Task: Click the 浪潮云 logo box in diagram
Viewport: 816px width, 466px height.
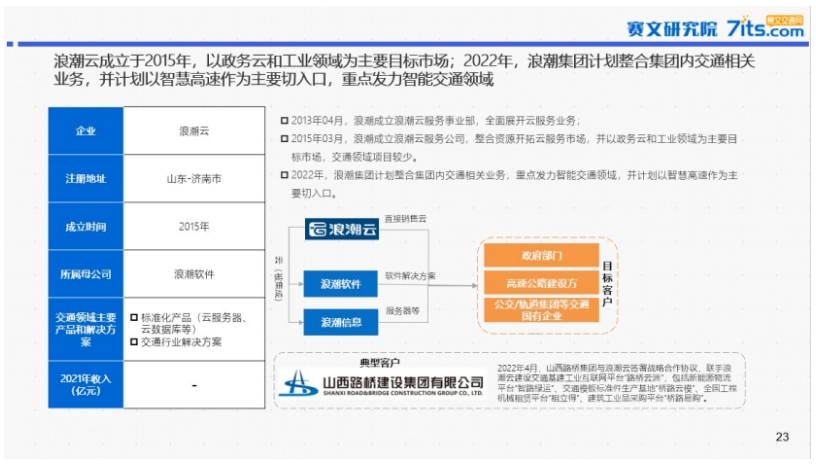Action: point(341,229)
